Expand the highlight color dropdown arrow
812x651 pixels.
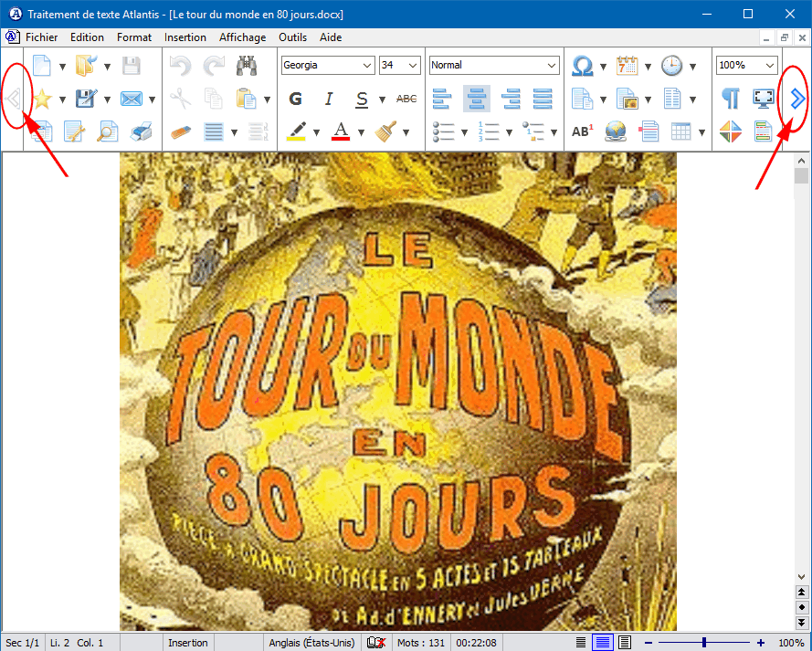(316, 132)
